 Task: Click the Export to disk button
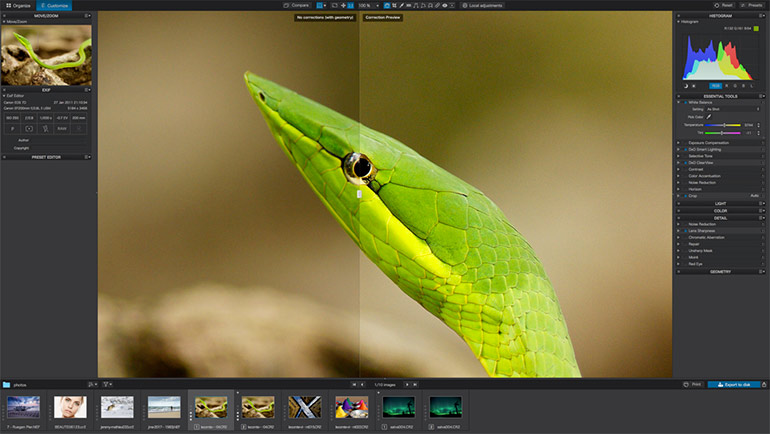(735, 384)
